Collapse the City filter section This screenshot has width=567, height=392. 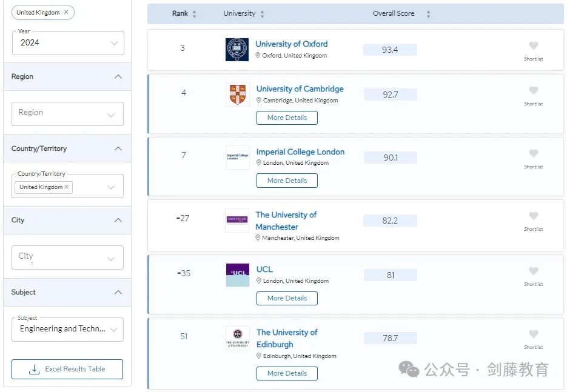click(x=118, y=220)
